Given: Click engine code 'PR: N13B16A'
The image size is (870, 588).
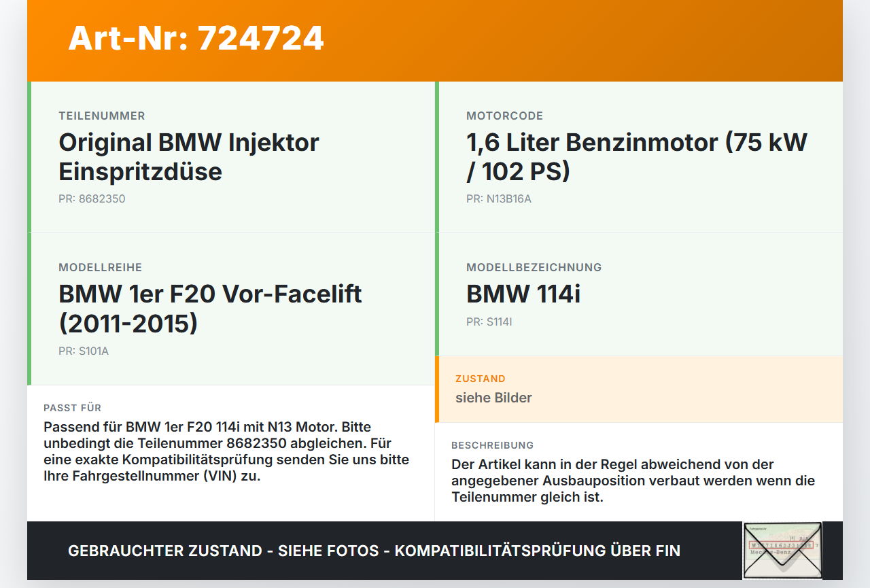Looking at the screenshot, I should (x=499, y=199).
